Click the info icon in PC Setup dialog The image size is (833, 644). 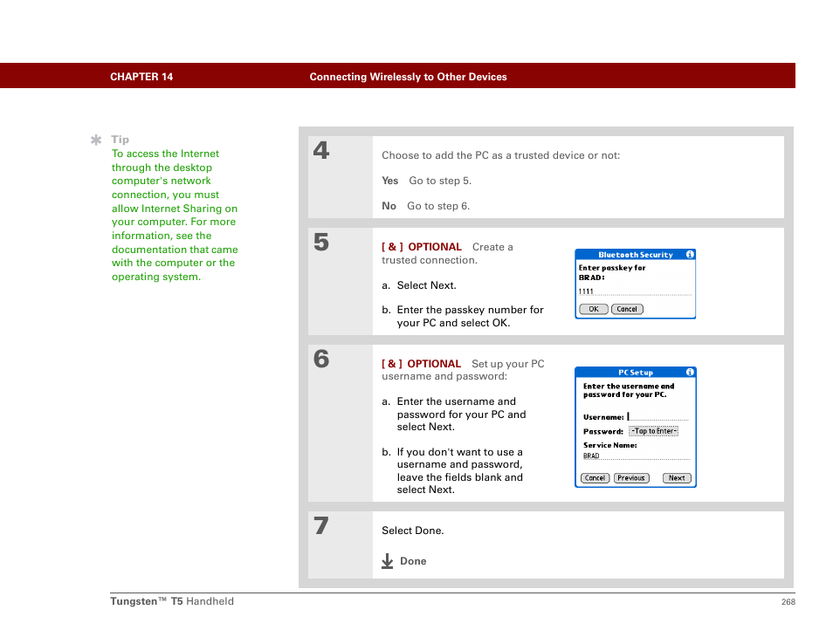click(690, 372)
